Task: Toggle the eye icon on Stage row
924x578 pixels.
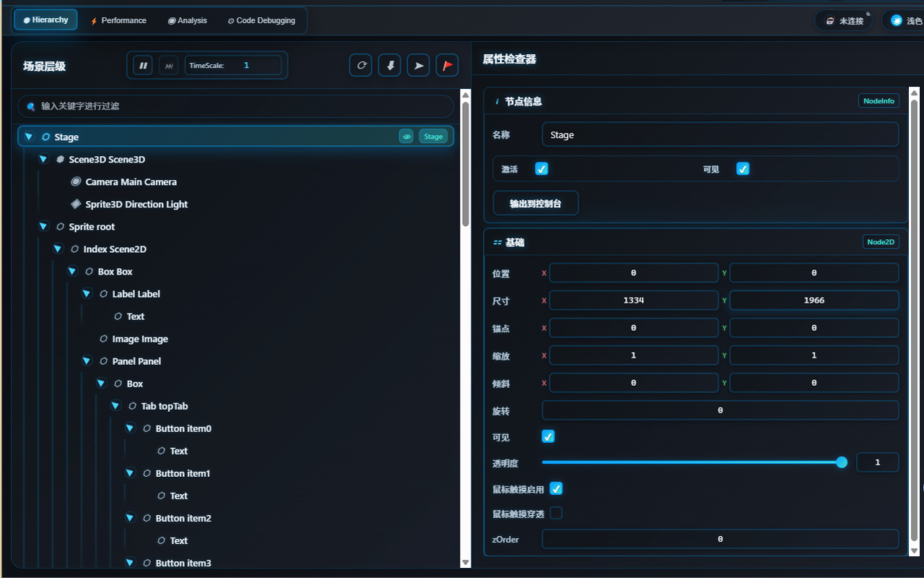Action: [x=407, y=137]
